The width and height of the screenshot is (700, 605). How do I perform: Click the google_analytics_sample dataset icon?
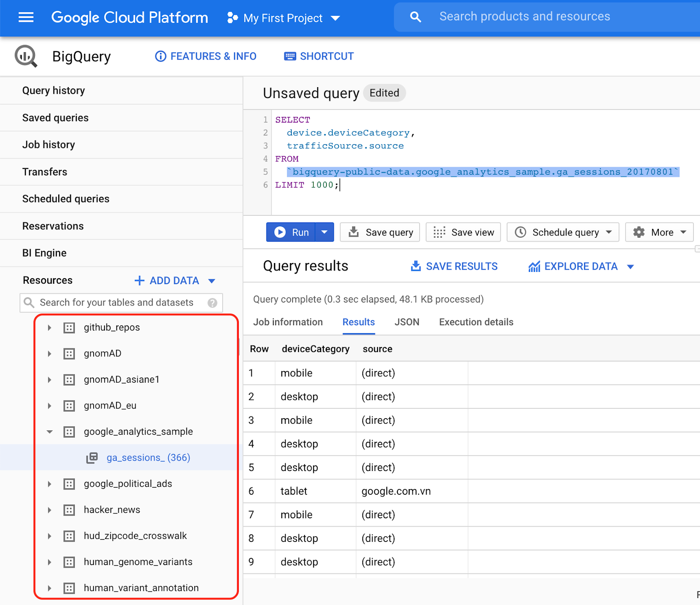tap(69, 432)
